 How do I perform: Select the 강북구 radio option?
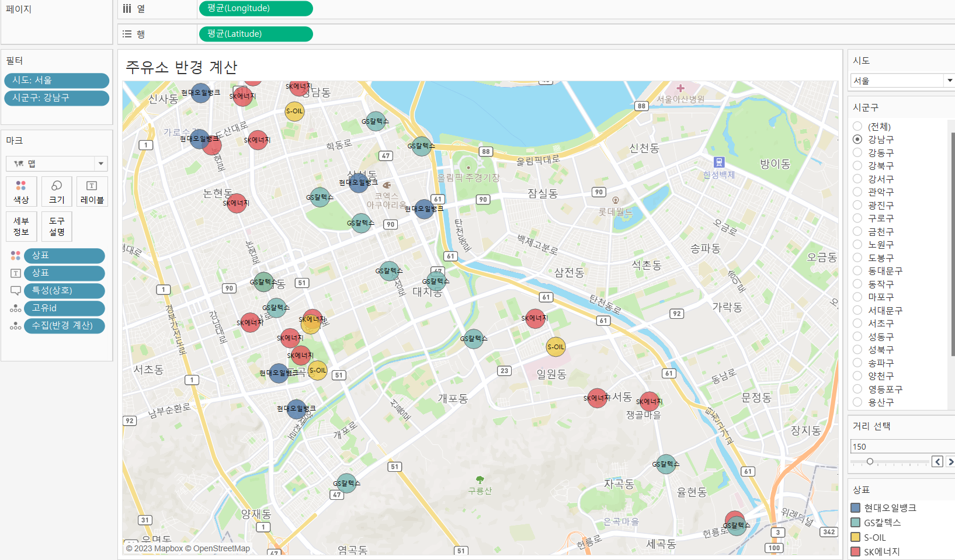pos(857,165)
